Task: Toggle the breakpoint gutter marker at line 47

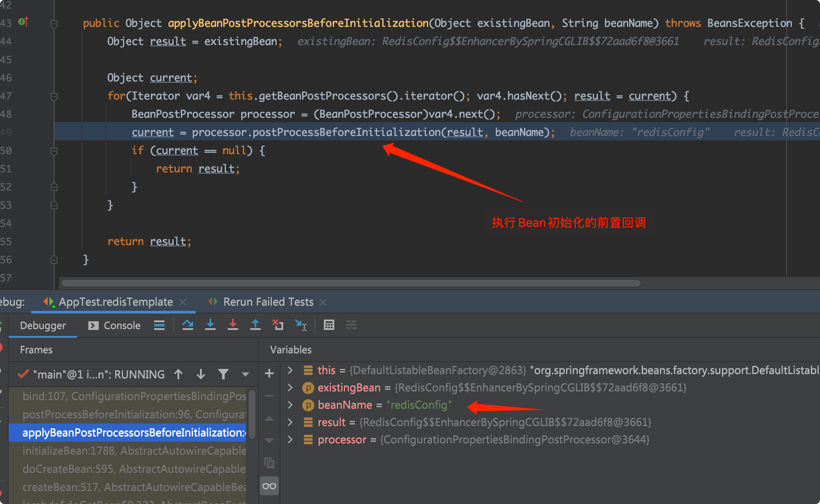Action: click(x=54, y=96)
